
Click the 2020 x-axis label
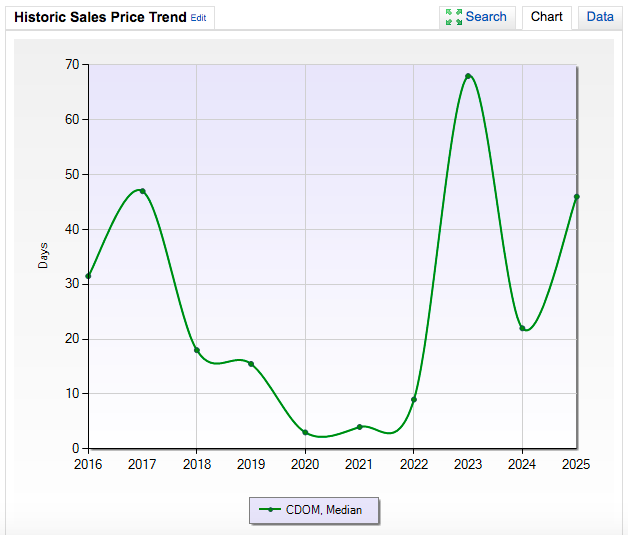pyautogui.click(x=305, y=465)
